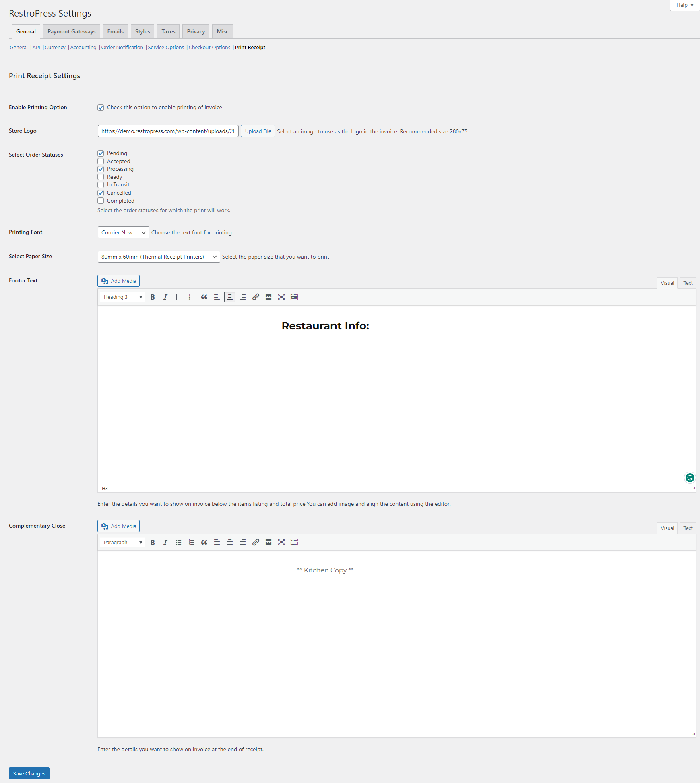The image size is (700, 783).
Task: Switch to the Payment Gateways tab
Action: pyautogui.click(x=71, y=31)
